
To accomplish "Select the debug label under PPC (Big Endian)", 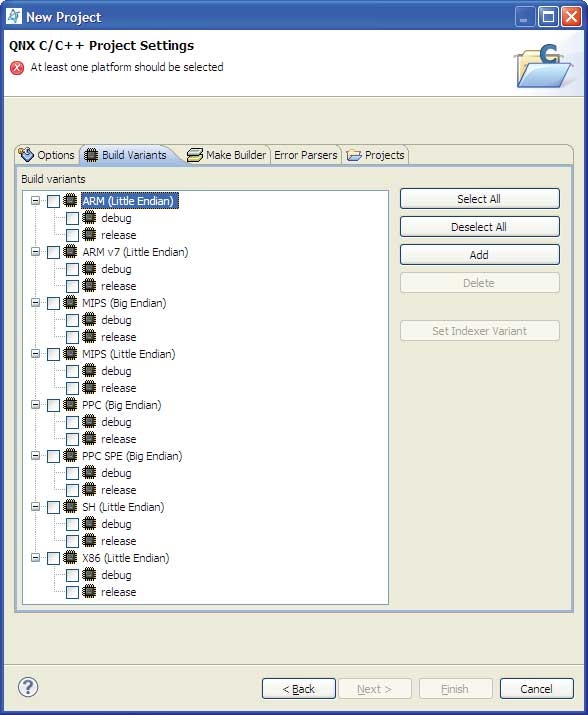I will click(116, 422).
